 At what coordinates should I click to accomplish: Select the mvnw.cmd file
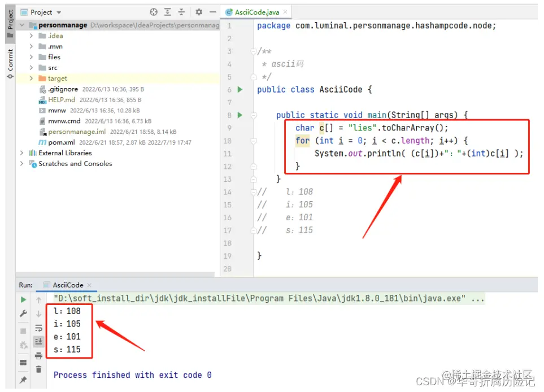[x=64, y=121]
